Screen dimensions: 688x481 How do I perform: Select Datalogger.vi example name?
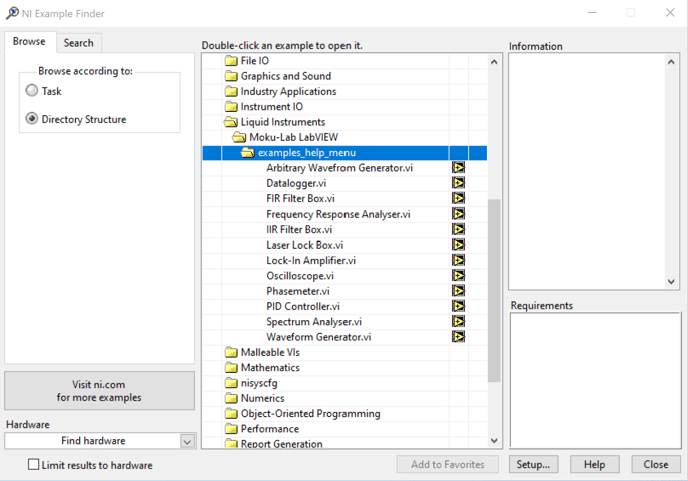(x=296, y=183)
